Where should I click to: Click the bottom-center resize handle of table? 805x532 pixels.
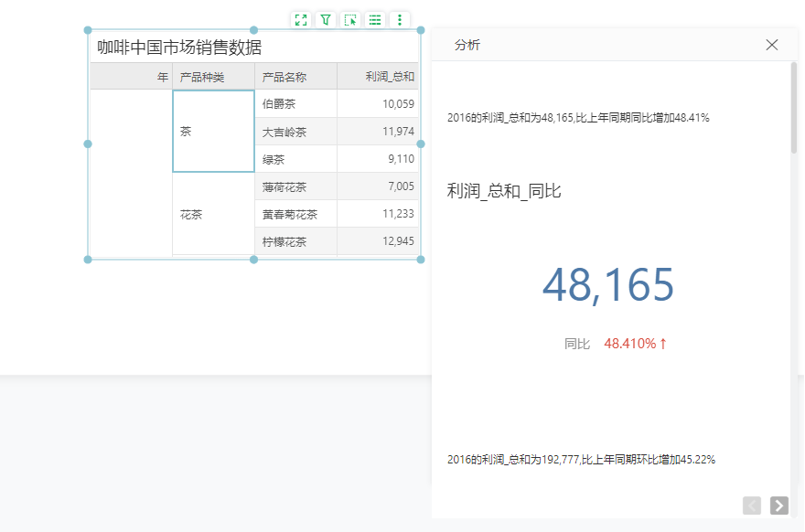(x=253, y=260)
